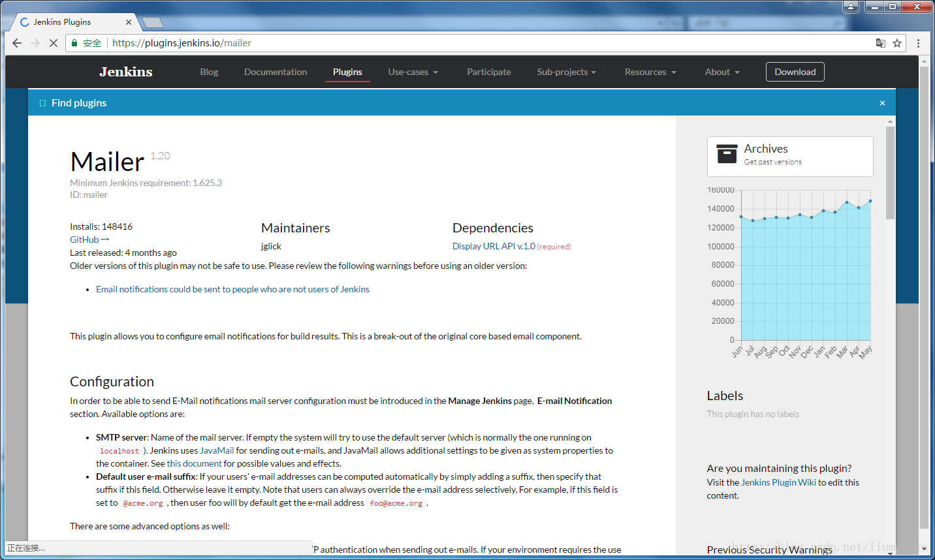Viewport: 935px width, 560px height.
Task: Expand the Resources dropdown
Action: point(650,72)
